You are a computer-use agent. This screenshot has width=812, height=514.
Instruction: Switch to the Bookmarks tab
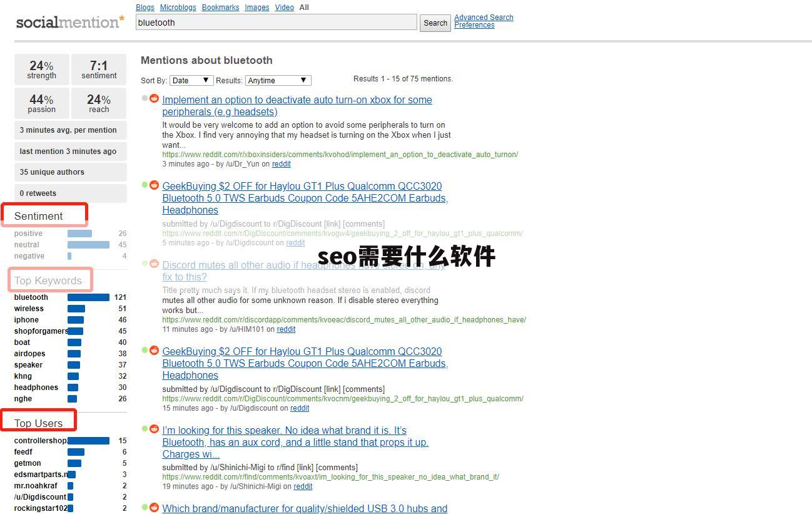click(220, 8)
